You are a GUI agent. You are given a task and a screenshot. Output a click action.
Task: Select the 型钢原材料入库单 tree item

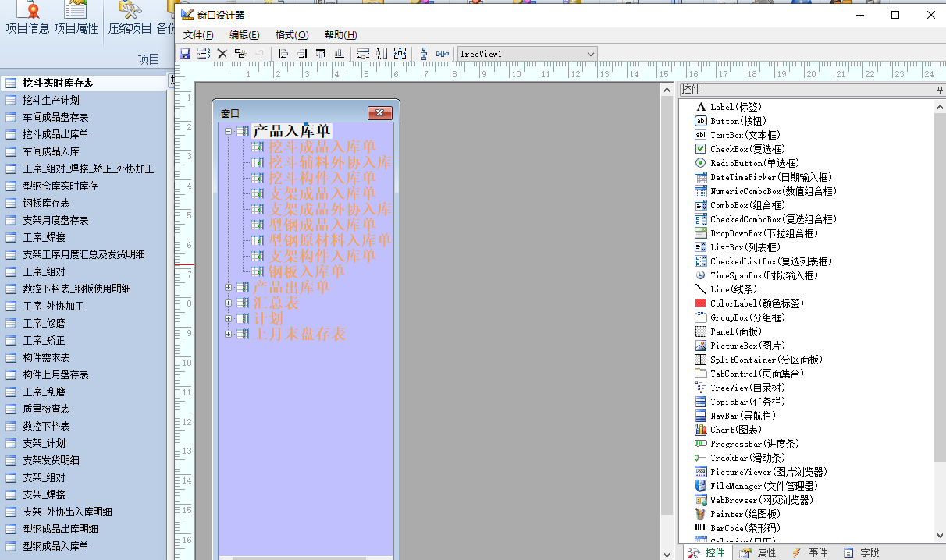click(x=329, y=240)
